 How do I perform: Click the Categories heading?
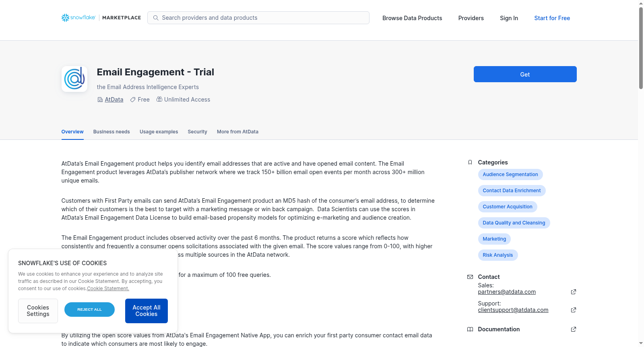tap(493, 162)
